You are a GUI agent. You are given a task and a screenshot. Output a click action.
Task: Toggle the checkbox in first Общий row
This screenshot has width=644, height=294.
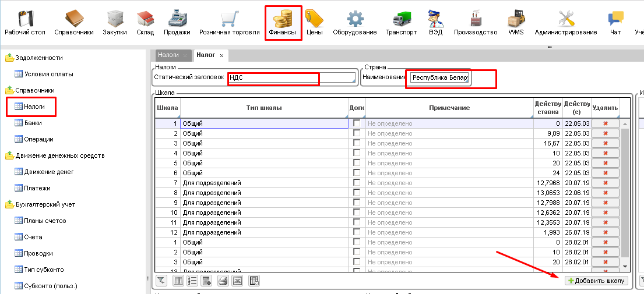[357, 123]
